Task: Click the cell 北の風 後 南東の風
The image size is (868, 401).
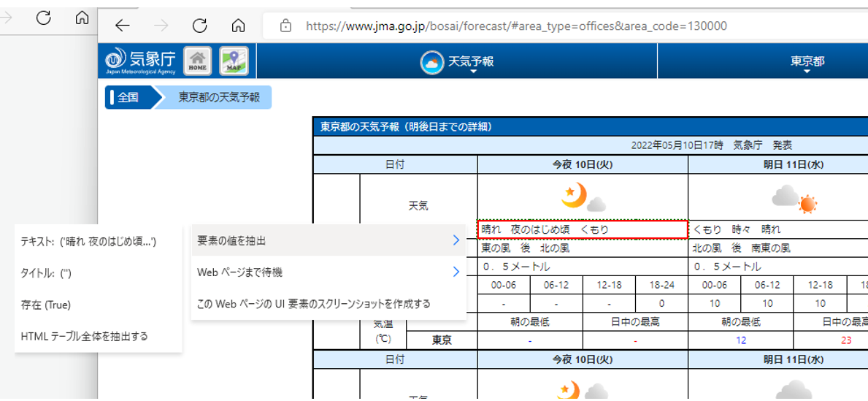Action: point(777,248)
